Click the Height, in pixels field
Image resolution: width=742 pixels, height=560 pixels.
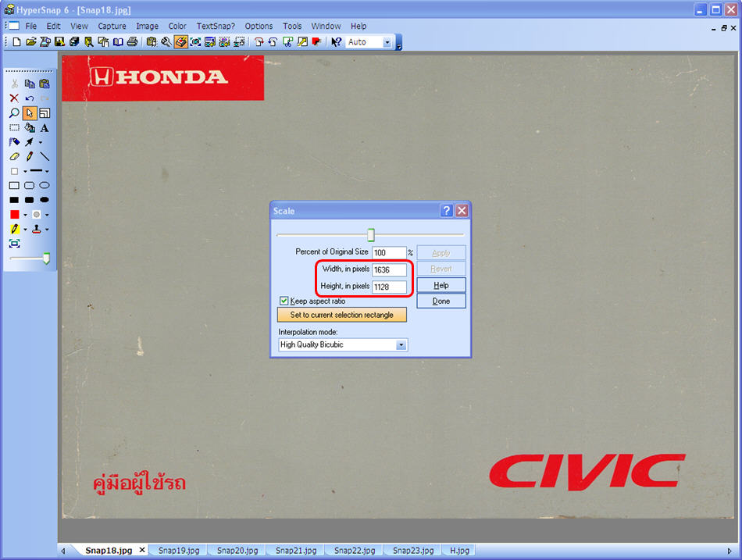coord(389,287)
